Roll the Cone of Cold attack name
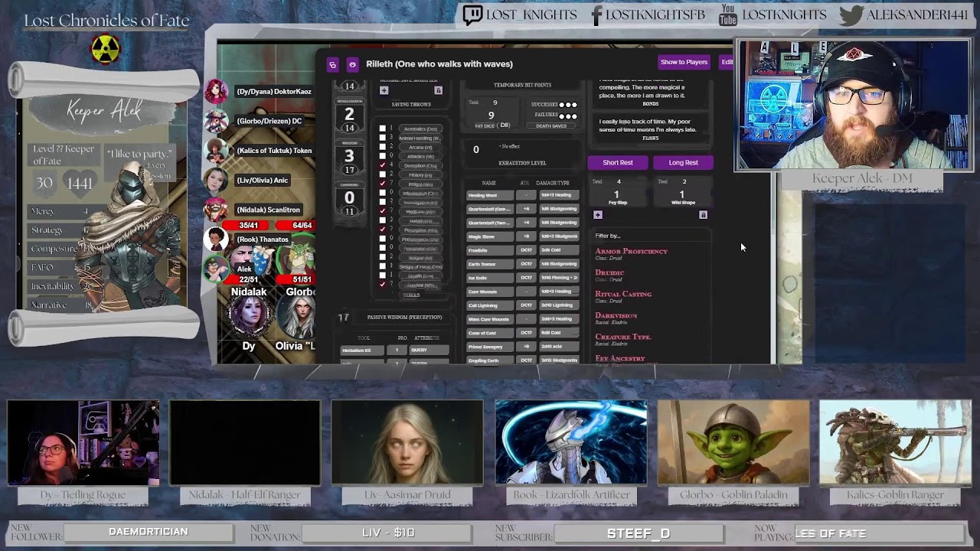 pyautogui.click(x=488, y=333)
